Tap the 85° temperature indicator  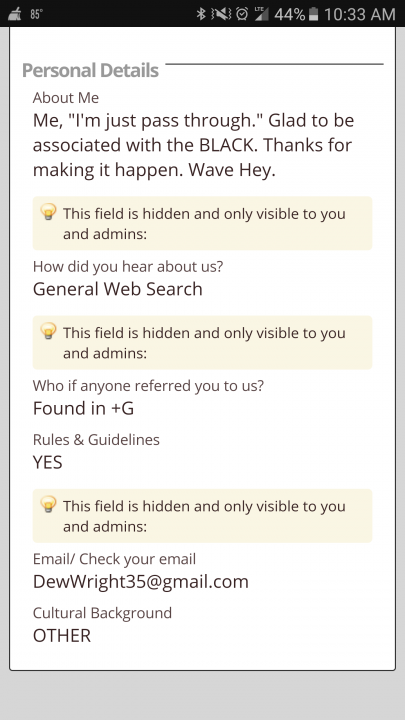[x=37, y=14]
